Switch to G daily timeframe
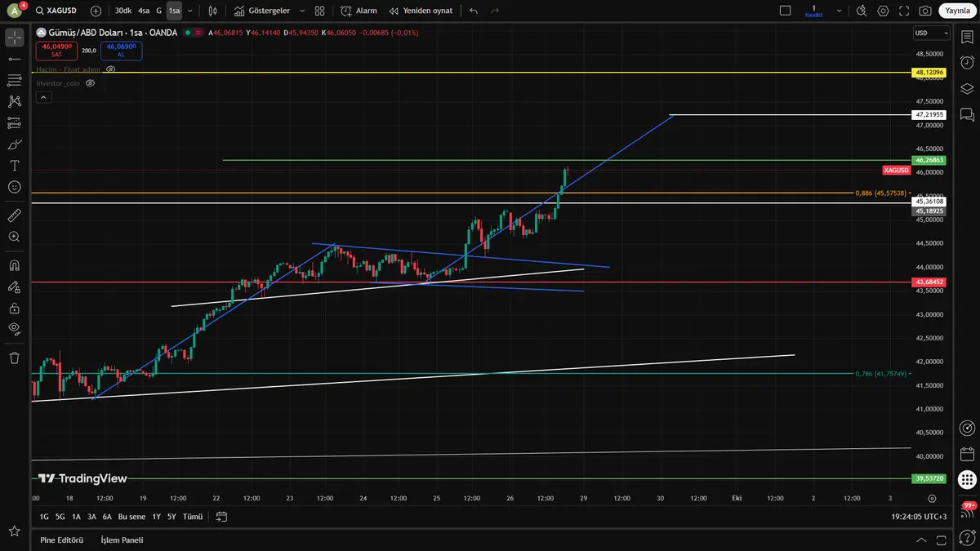 (159, 11)
